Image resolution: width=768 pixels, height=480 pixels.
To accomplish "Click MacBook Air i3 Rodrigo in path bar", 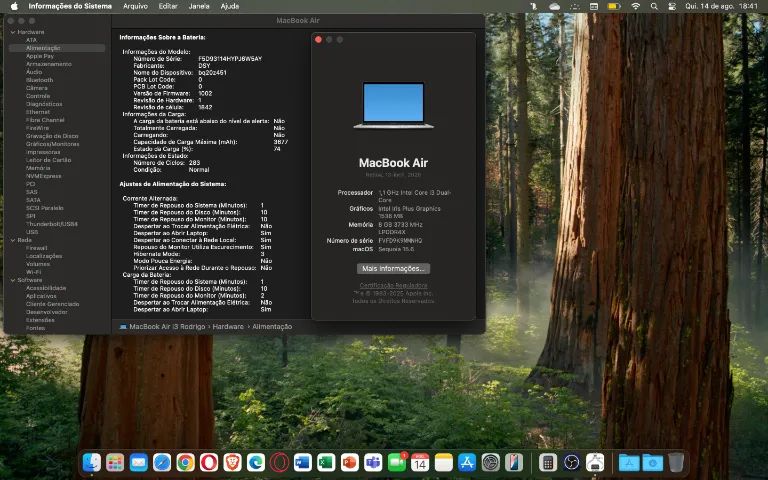I will coord(162,326).
